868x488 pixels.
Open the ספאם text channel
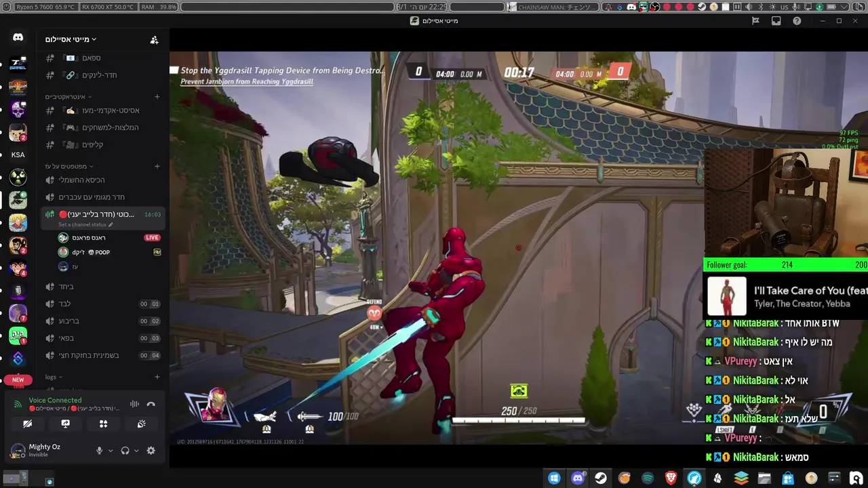(x=102, y=58)
